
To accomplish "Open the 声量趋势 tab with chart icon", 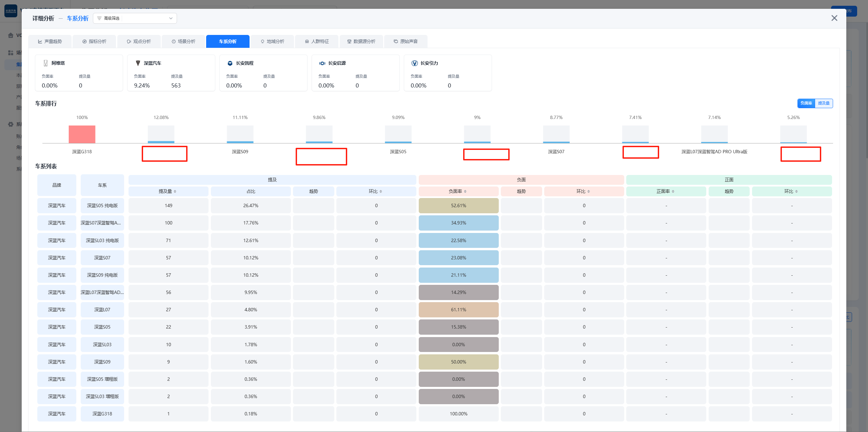I will (x=50, y=41).
